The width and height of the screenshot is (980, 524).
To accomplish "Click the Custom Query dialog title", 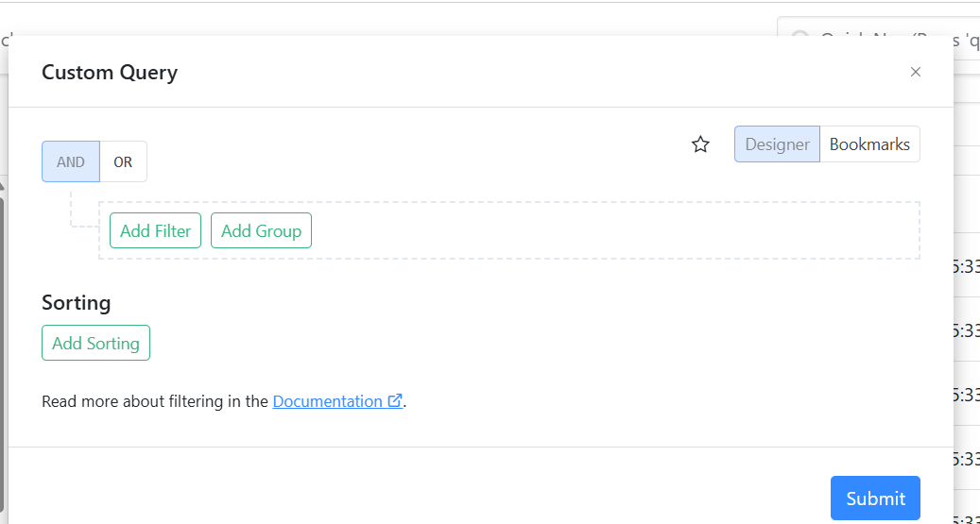I will click(x=110, y=72).
